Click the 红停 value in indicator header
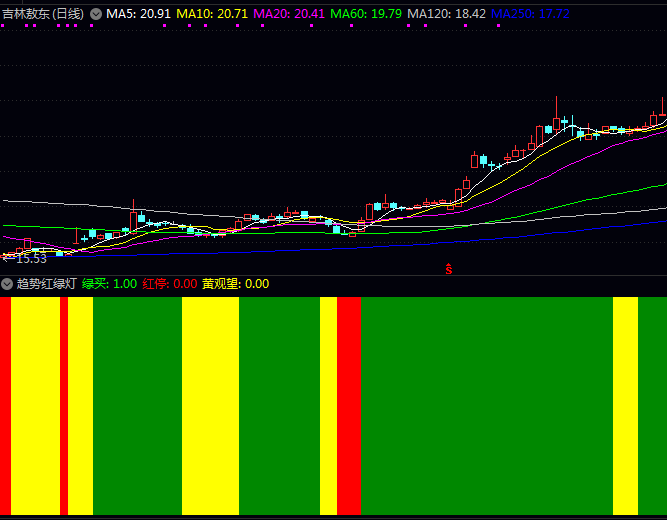This screenshot has height=520, width=667. click(170, 284)
